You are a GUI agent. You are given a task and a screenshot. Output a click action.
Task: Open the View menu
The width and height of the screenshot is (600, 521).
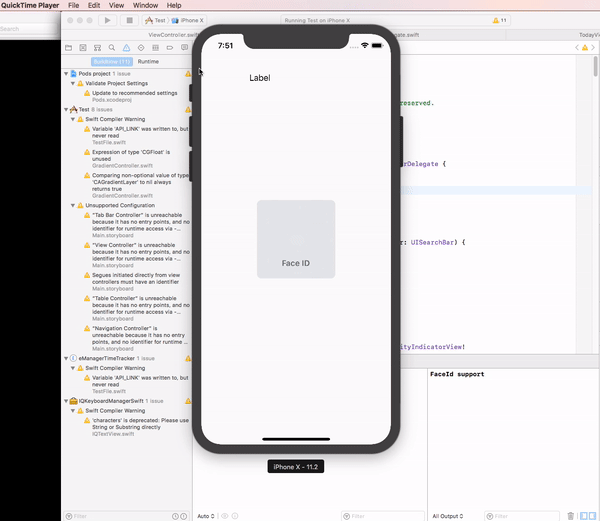point(116,5)
